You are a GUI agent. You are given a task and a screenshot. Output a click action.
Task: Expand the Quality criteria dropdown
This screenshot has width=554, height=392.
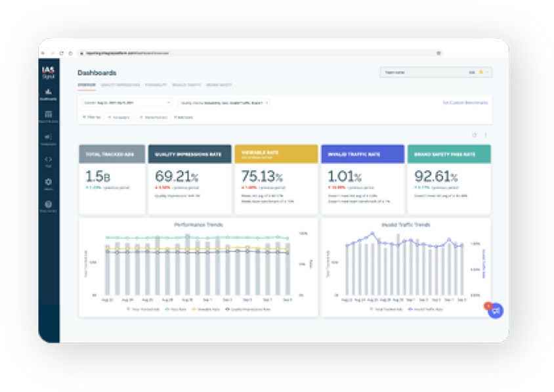point(224,102)
